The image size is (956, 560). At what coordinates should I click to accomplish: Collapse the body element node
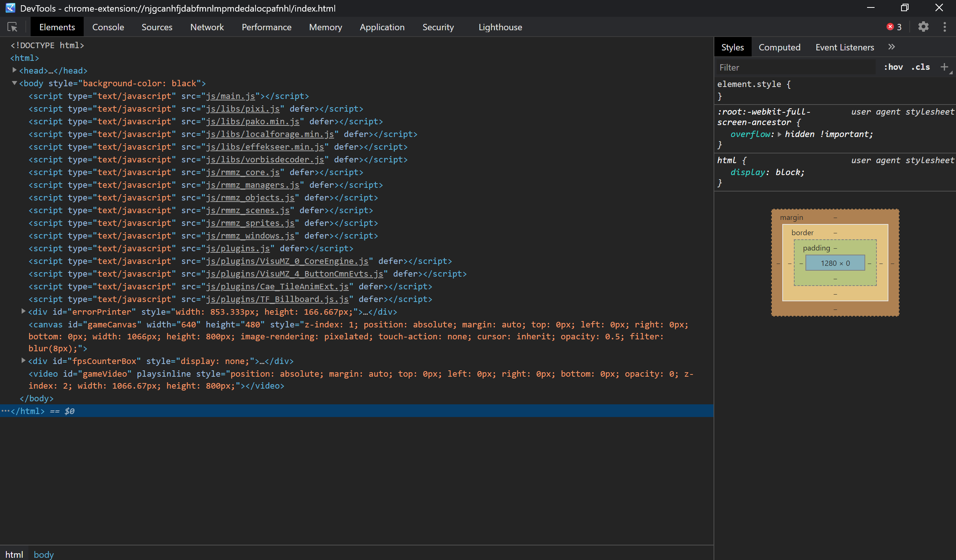pyautogui.click(x=15, y=83)
